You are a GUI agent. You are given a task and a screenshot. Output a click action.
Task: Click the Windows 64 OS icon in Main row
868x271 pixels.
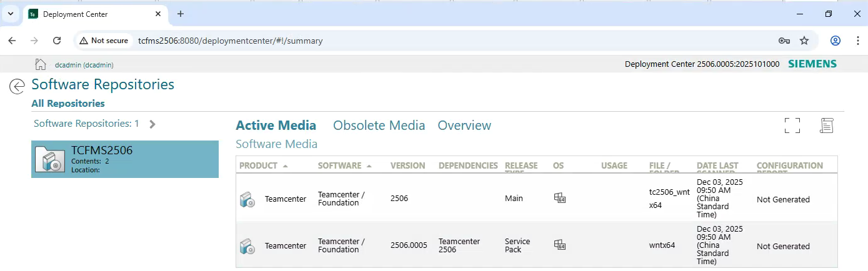559,198
